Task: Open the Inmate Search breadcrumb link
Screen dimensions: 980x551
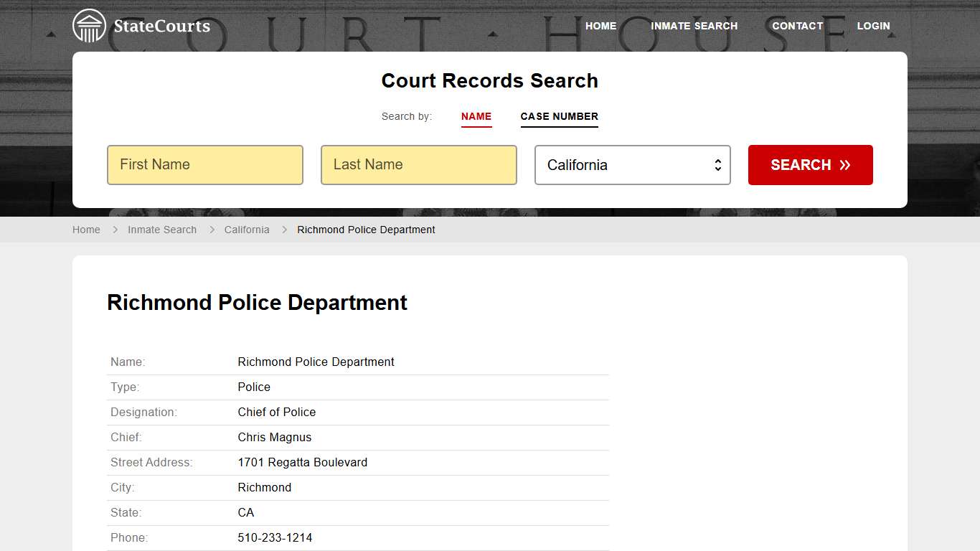Action: pos(162,230)
